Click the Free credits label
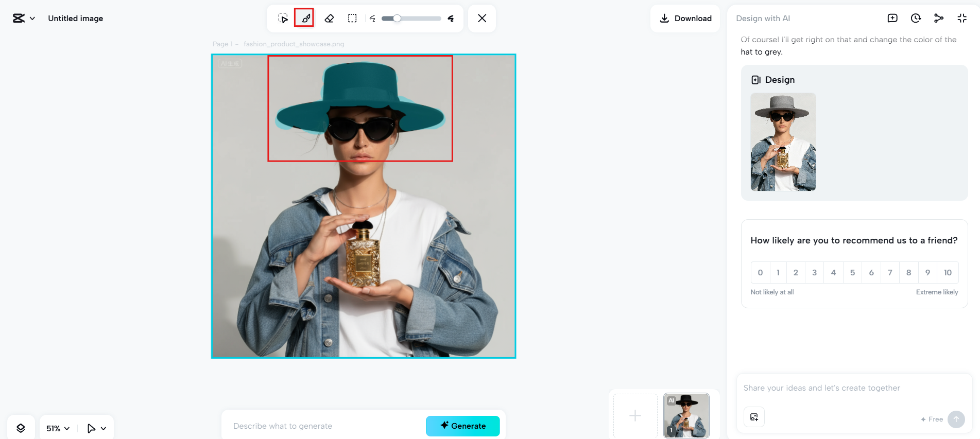The image size is (980, 439). pos(932,419)
